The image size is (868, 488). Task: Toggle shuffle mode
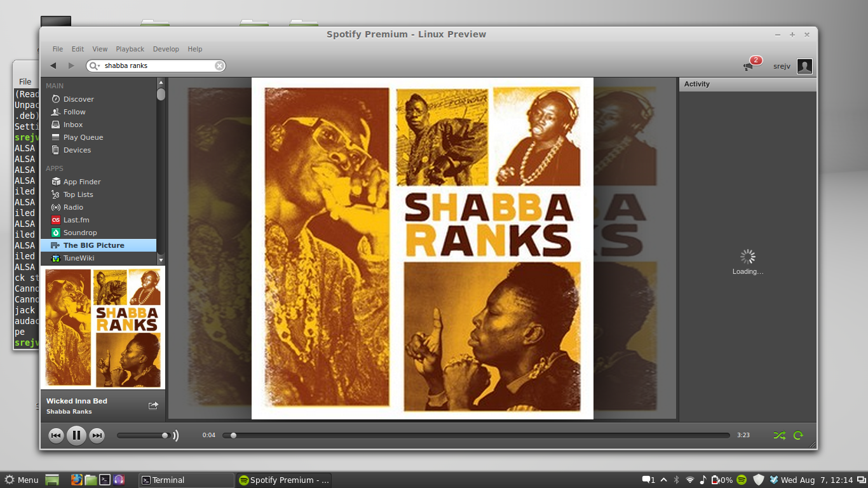(x=780, y=435)
